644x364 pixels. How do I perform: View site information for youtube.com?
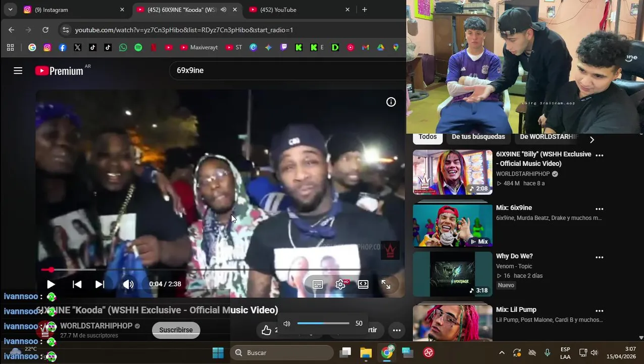coord(66,30)
